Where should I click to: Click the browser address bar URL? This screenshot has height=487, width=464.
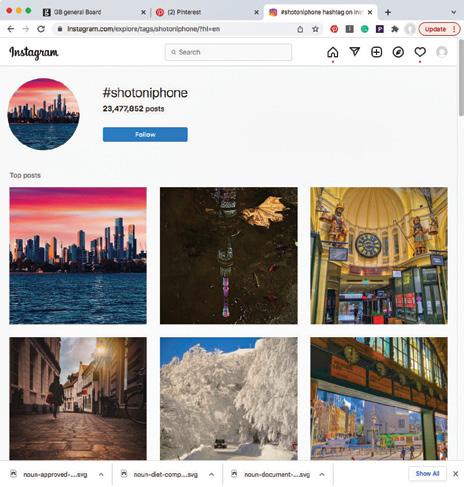click(x=143, y=29)
